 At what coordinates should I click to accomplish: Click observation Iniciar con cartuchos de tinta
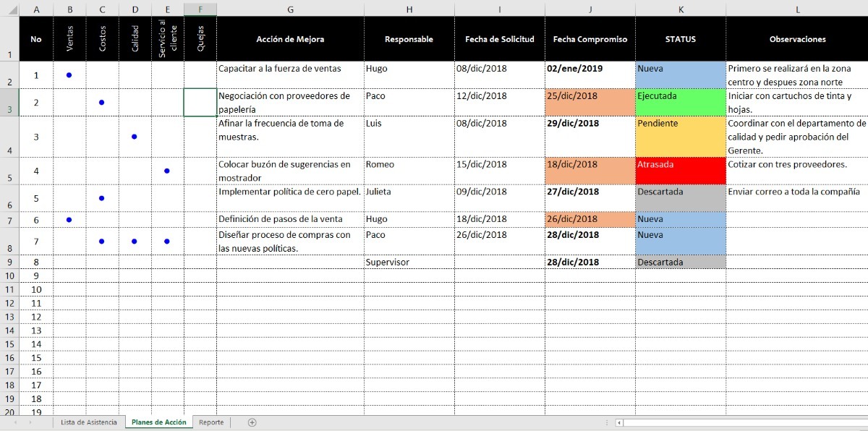click(x=797, y=103)
